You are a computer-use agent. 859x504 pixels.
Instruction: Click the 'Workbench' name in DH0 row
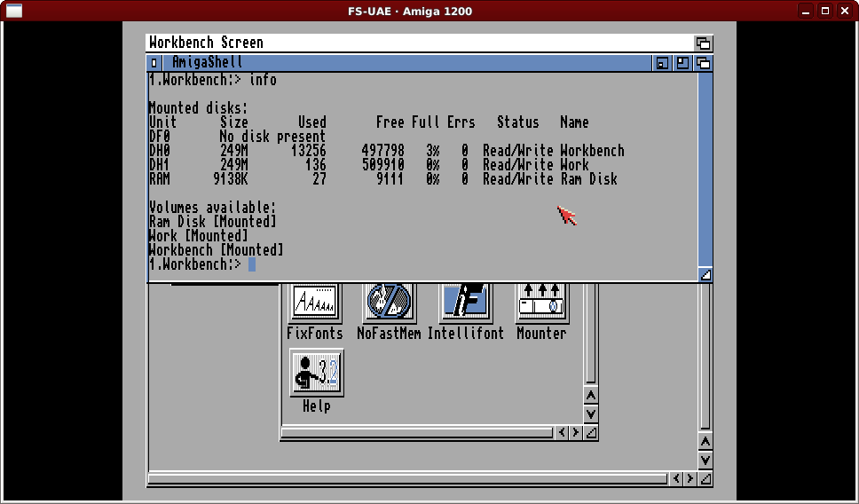[592, 151]
